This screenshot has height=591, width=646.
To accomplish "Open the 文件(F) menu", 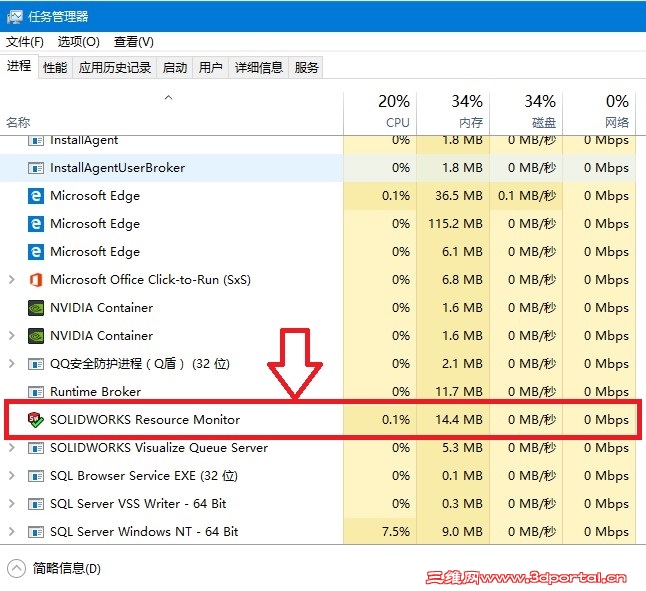I will (25, 42).
